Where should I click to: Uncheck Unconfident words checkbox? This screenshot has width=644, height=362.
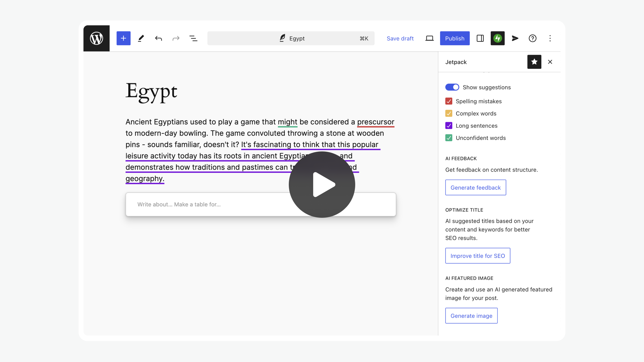pyautogui.click(x=449, y=138)
